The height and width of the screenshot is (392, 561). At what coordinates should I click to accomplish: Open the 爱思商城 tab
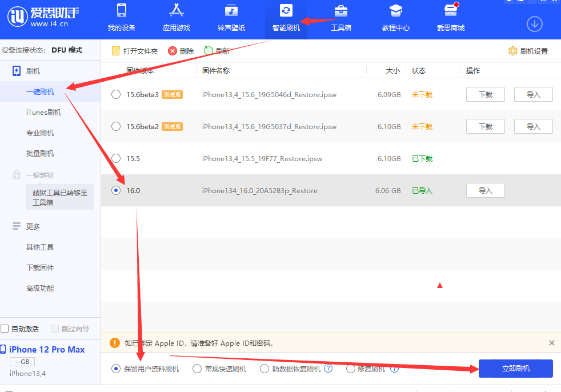(450, 18)
